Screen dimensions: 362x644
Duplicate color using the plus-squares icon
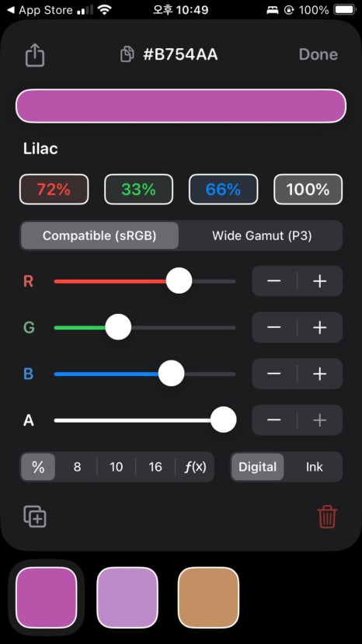[x=35, y=517]
